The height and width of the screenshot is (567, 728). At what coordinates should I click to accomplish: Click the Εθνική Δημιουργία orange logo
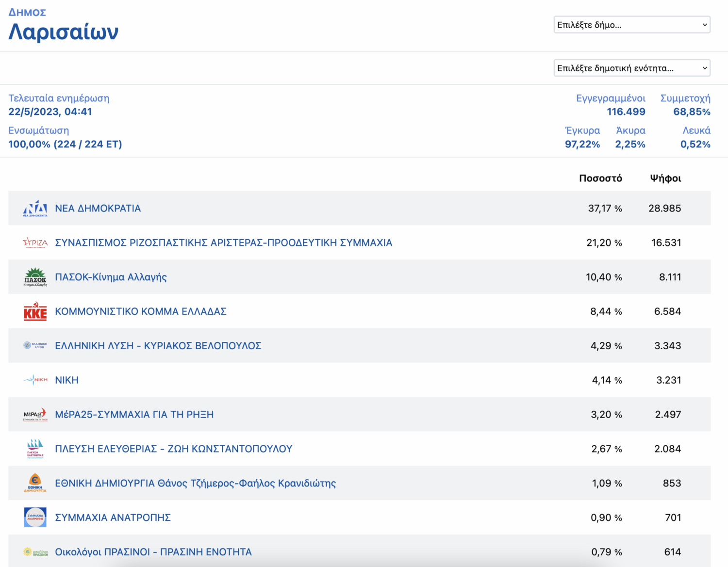[x=35, y=483]
